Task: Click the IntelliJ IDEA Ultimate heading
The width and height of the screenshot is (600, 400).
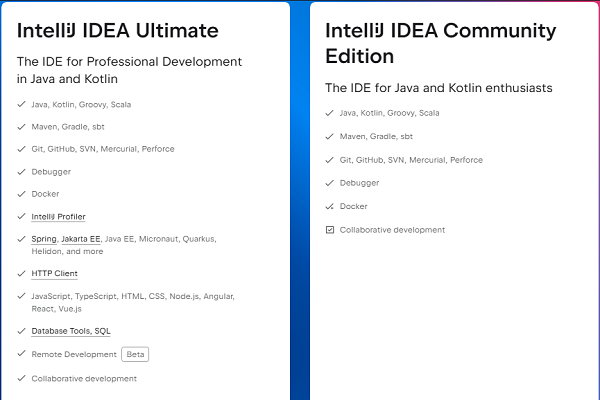Action: [x=117, y=31]
